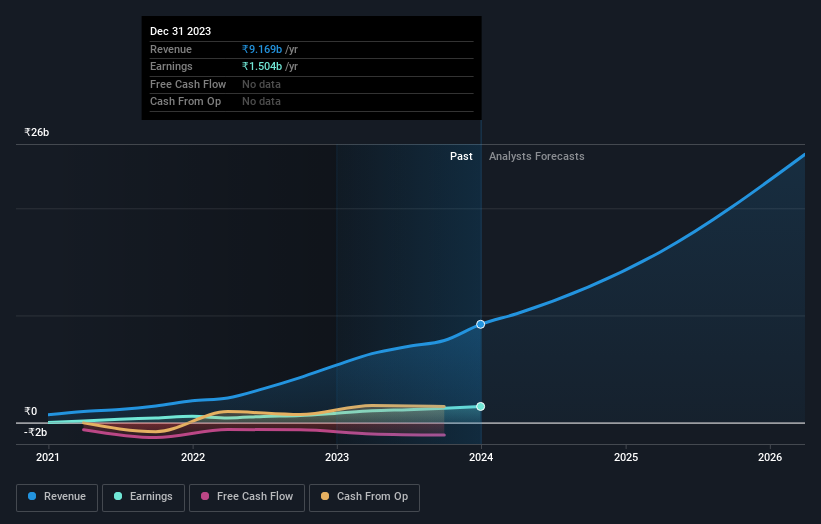Viewport: 821px width, 524px height.
Task: Click the 2026 x-axis label
Action: pyautogui.click(x=770, y=457)
